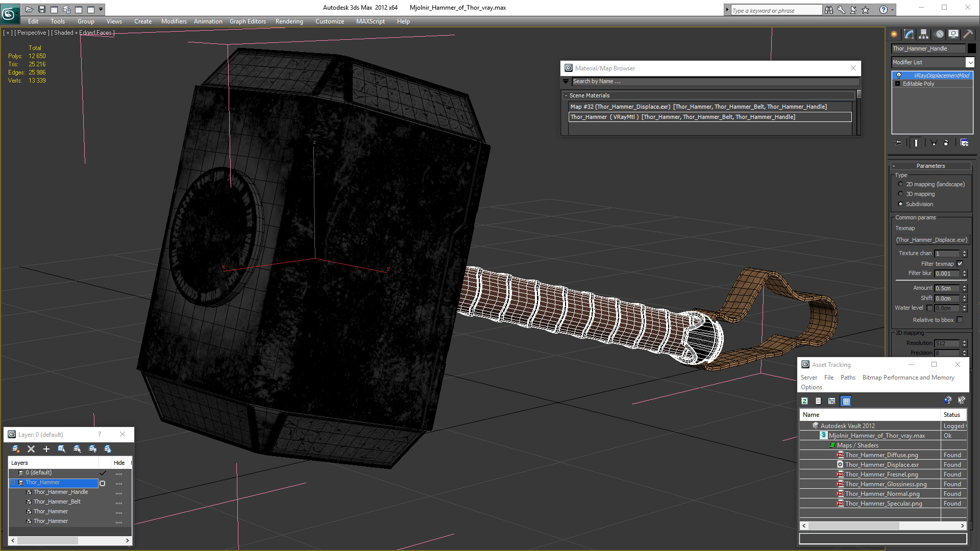Click Freeze/Unfreeze All Layers icon
The width and height of the screenshot is (980, 551).
pos(108,449)
